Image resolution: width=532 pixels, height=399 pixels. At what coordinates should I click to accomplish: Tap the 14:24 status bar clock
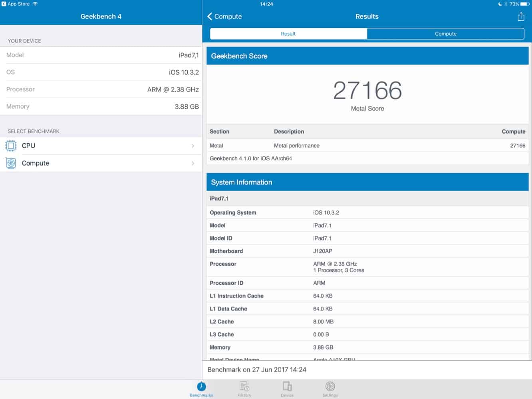pyautogui.click(x=266, y=4)
